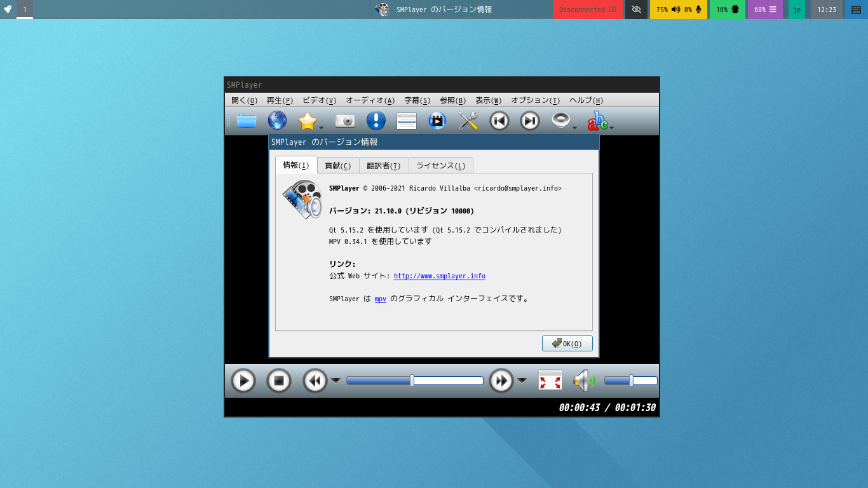Viewport: 868px width, 488px height.
Task: Select the 情報(I) tab
Action: pyautogui.click(x=296, y=165)
